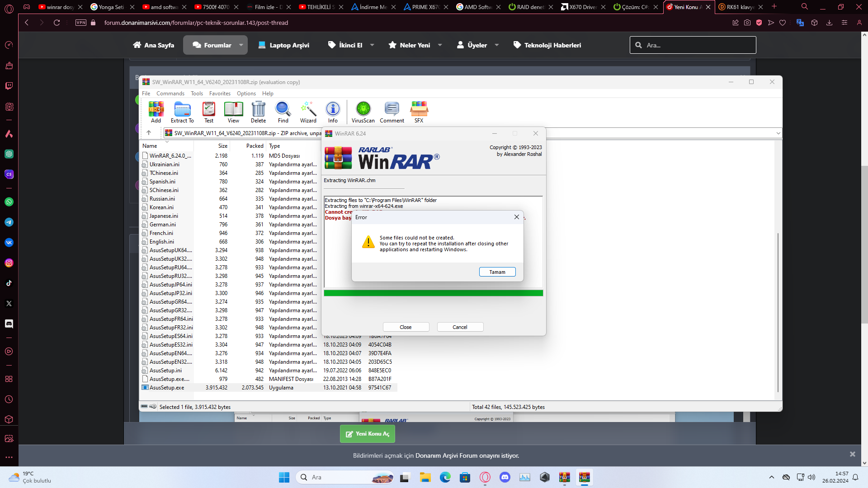Viewport: 868px width, 488px height.
Task: Open the archive path dropdown
Action: click(778, 133)
